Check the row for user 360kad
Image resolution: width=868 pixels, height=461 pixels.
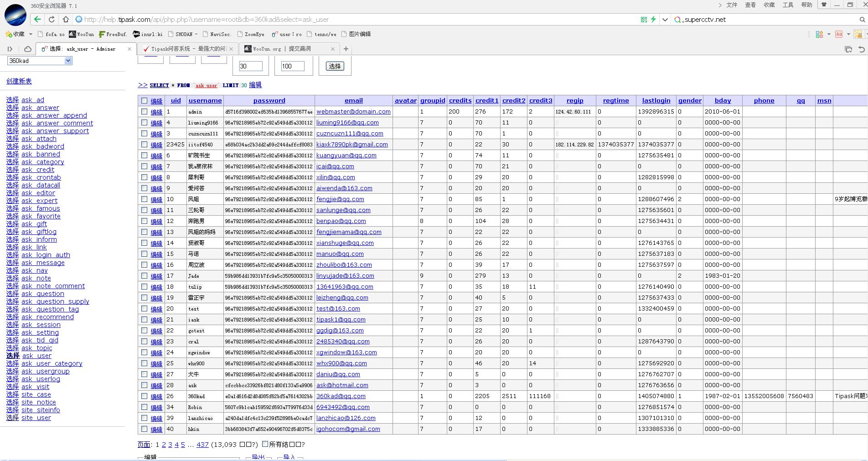point(144,396)
